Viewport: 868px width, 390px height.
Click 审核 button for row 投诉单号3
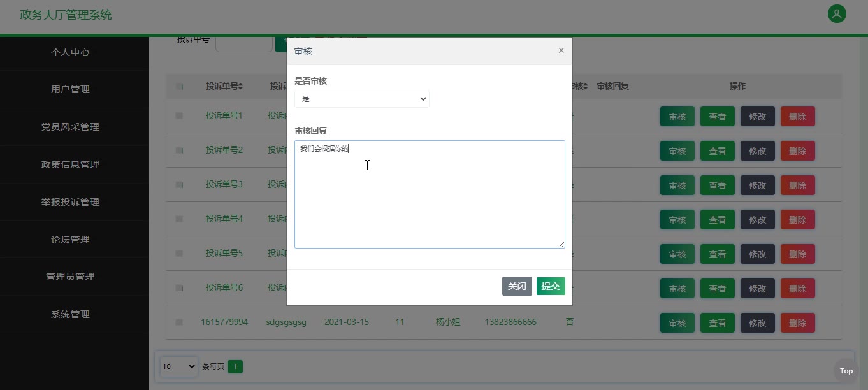pyautogui.click(x=677, y=185)
